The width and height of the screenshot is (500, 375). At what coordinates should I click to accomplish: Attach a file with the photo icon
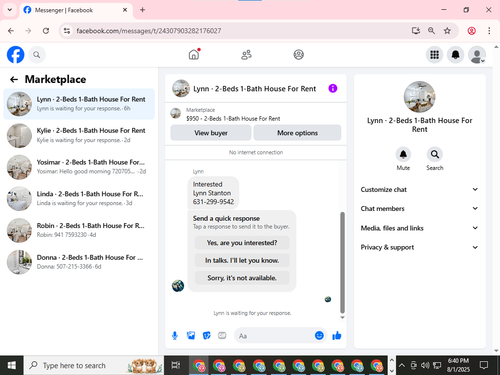[x=191, y=336]
